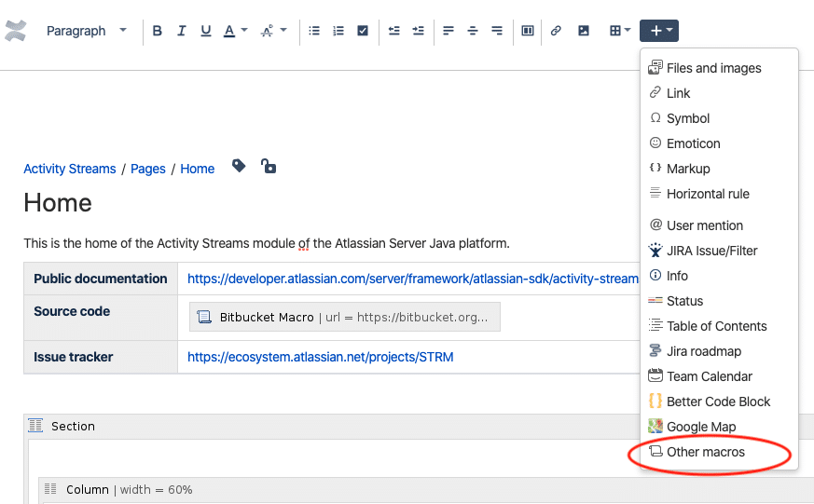Screen dimensions: 814x504
Task: Align text right
Action: (x=497, y=31)
